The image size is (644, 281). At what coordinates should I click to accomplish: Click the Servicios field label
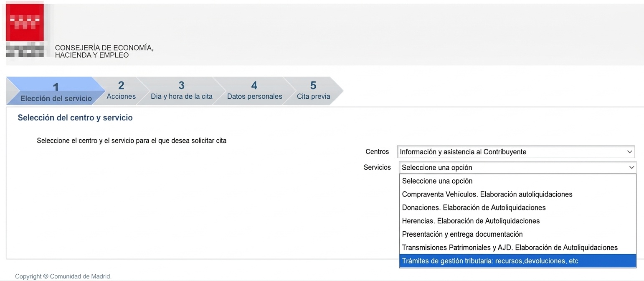(377, 167)
